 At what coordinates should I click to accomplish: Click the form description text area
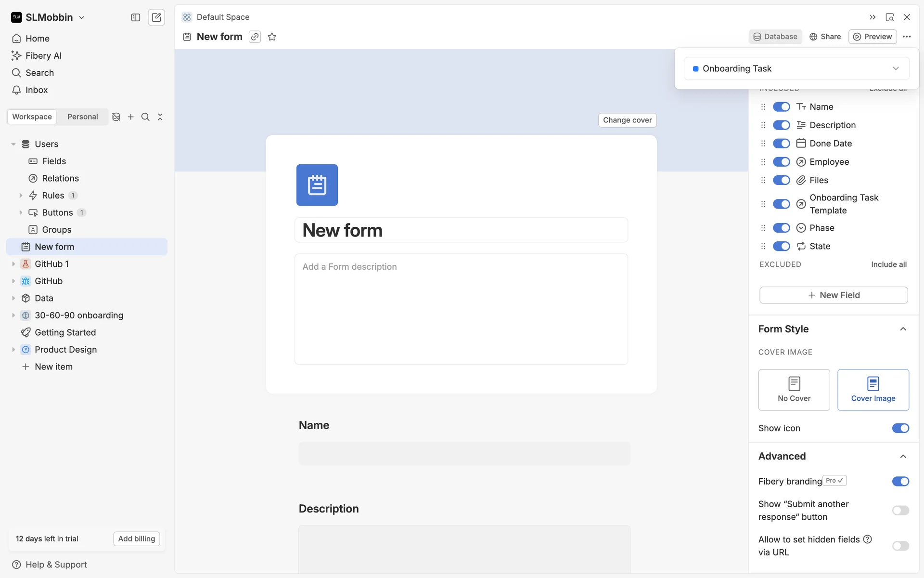tap(461, 309)
